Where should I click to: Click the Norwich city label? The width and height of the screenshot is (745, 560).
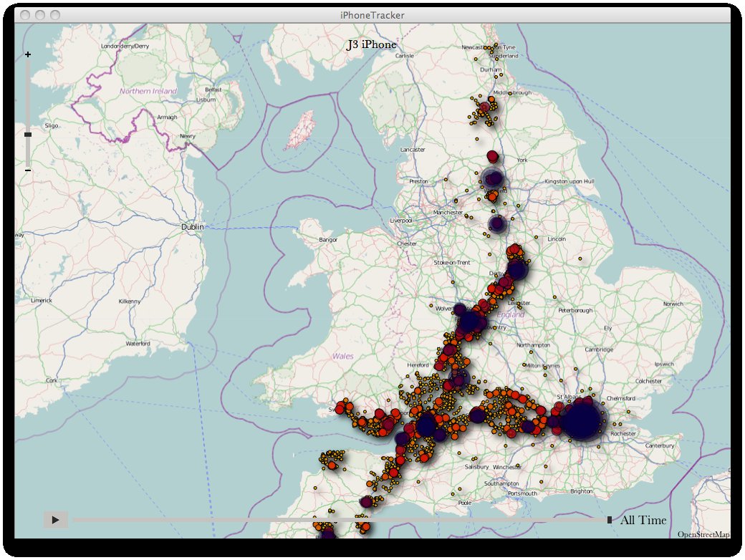[x=673, y=304]
